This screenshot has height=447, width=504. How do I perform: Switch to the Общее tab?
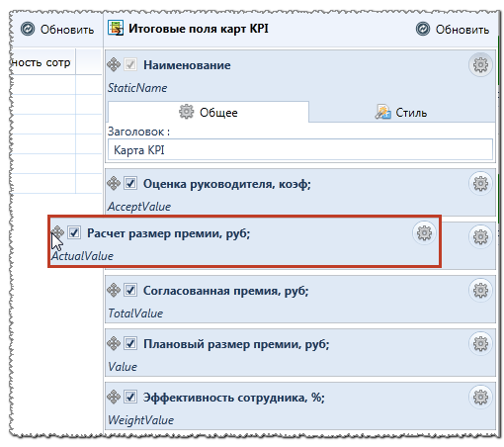click(x=209, y=112)
